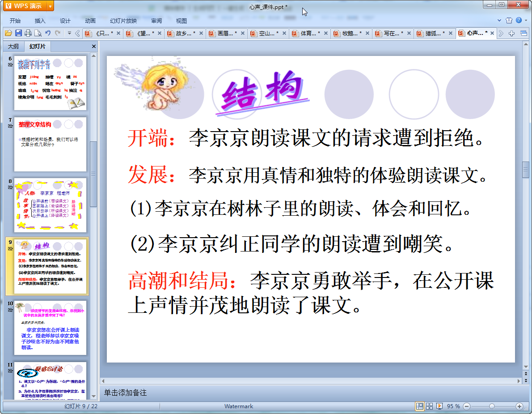Add a new document tab with the plus icon
This screenshot has height=414, width=532.
point(511,33)
